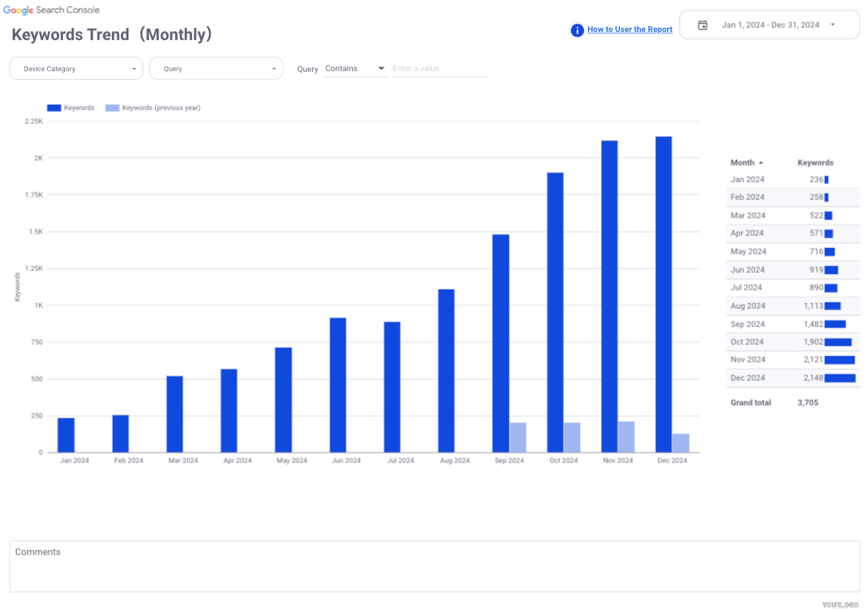
Task: Expand the Contains match-type dropdown
Action: tap(355, 69)
